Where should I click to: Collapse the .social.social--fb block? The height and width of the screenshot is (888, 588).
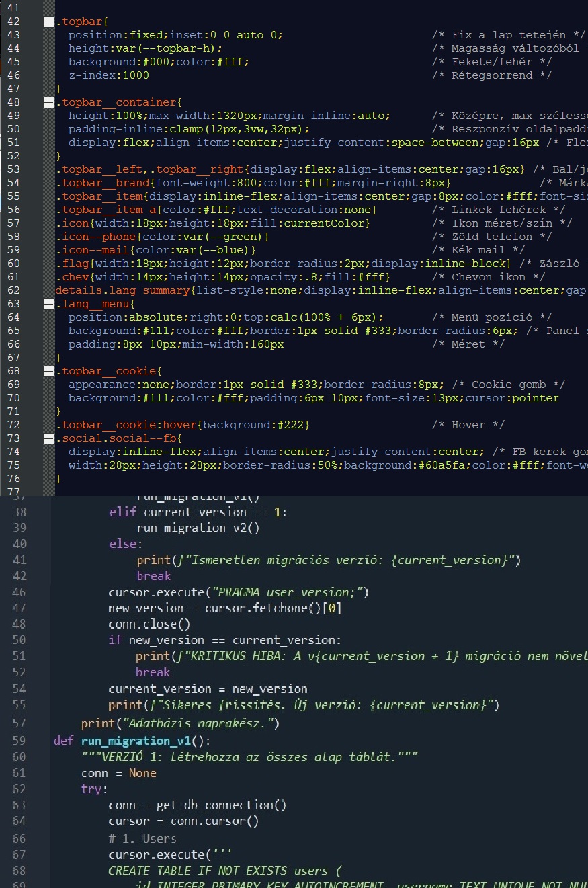48,438
